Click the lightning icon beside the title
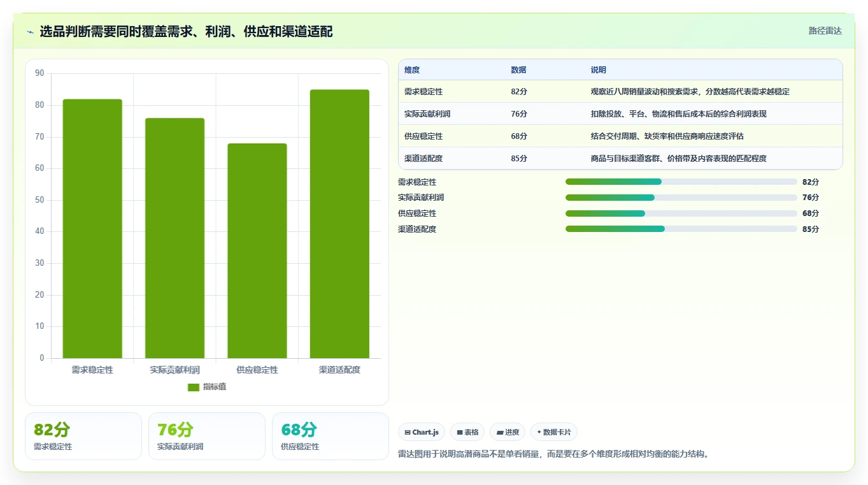The height and width of the screenshot is (485, 868). coord(30,32)
